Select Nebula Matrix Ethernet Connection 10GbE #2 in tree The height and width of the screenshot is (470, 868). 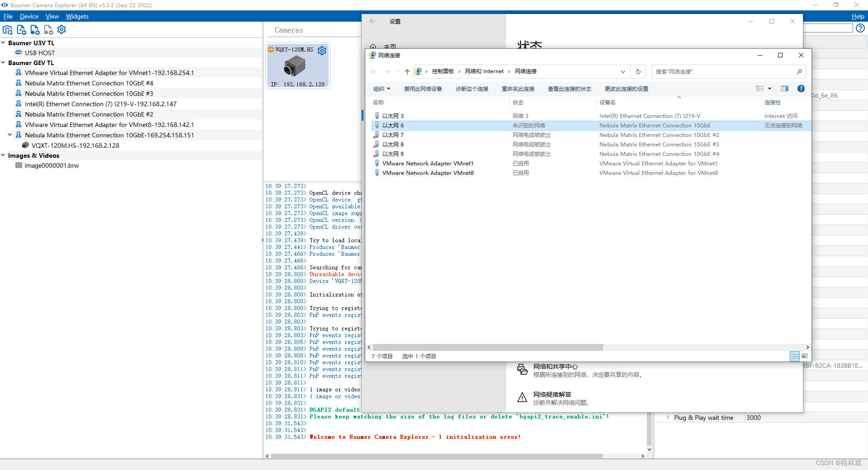coord(89,114)
